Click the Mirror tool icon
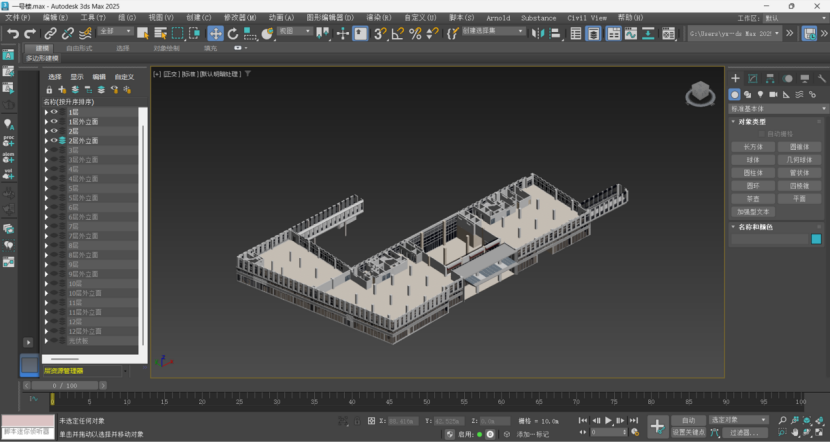 coord(538,33)
